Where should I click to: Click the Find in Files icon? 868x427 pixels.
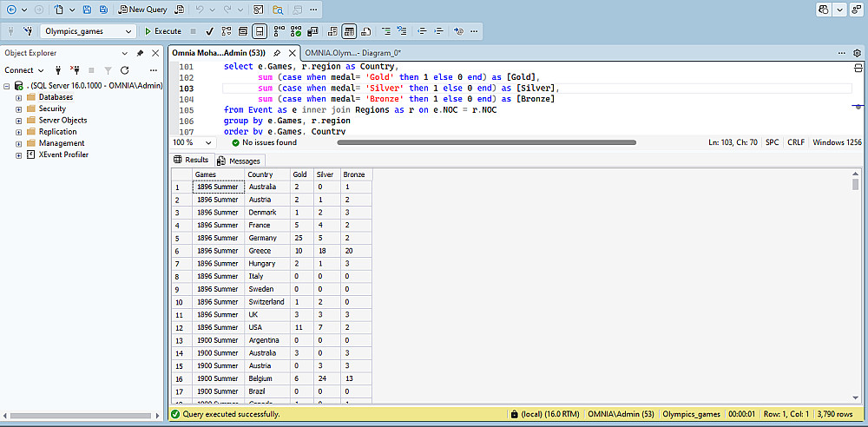(278, 10)
